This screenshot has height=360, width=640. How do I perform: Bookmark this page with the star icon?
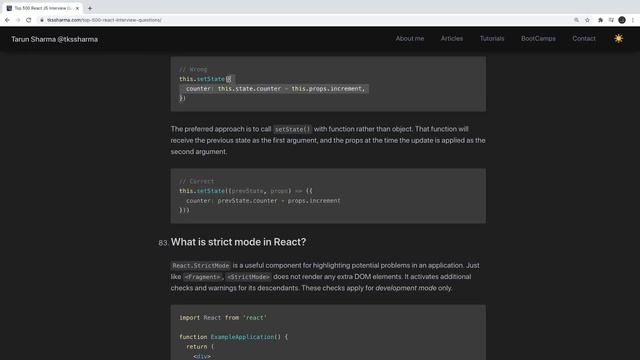[x=587, y=20]
